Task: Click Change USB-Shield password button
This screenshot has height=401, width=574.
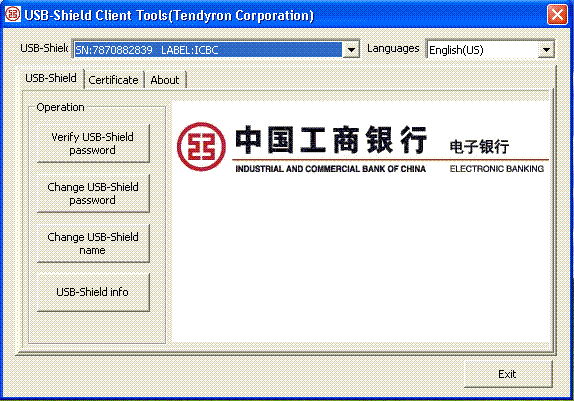Action: (93, 193)
